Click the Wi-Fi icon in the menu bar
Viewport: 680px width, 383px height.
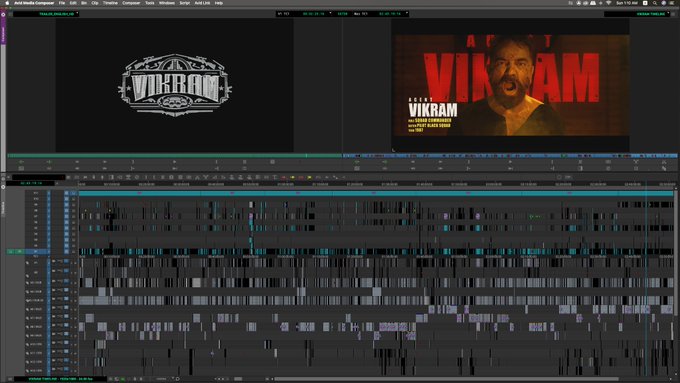pos(608,3)
